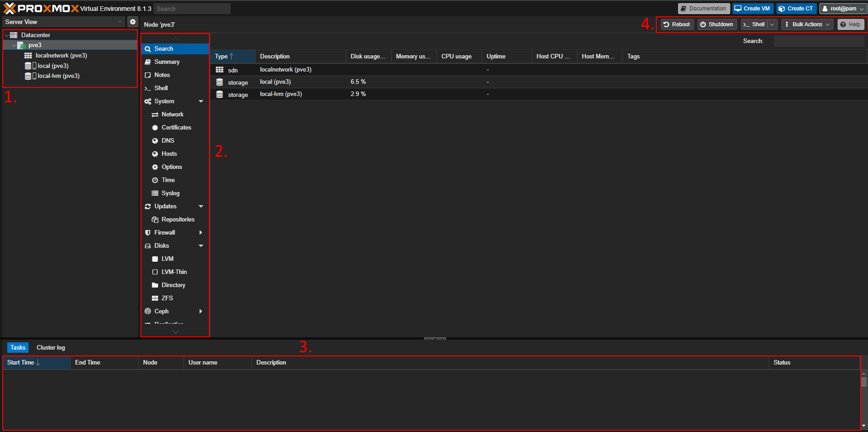The height and width of the screenshot is (432, 868).
Task: Open the Shell button dropdown arrow
Action: [772, 24]
